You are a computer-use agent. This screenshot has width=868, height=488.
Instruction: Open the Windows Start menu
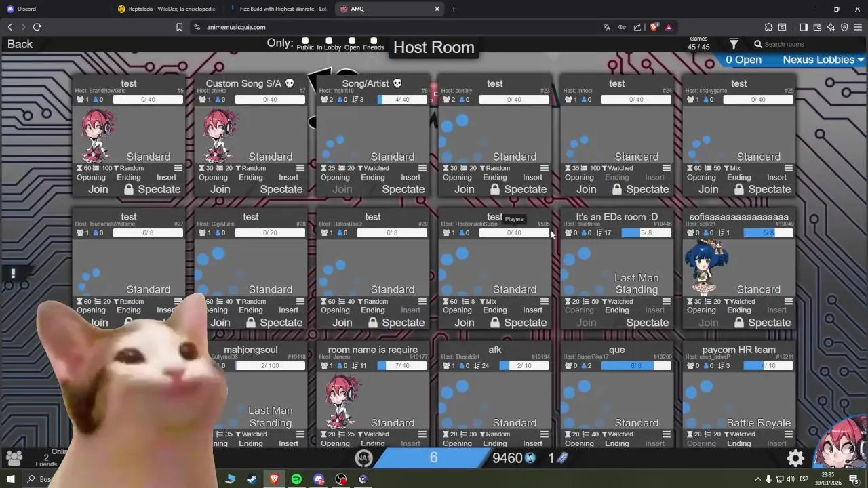pos(11,479)
